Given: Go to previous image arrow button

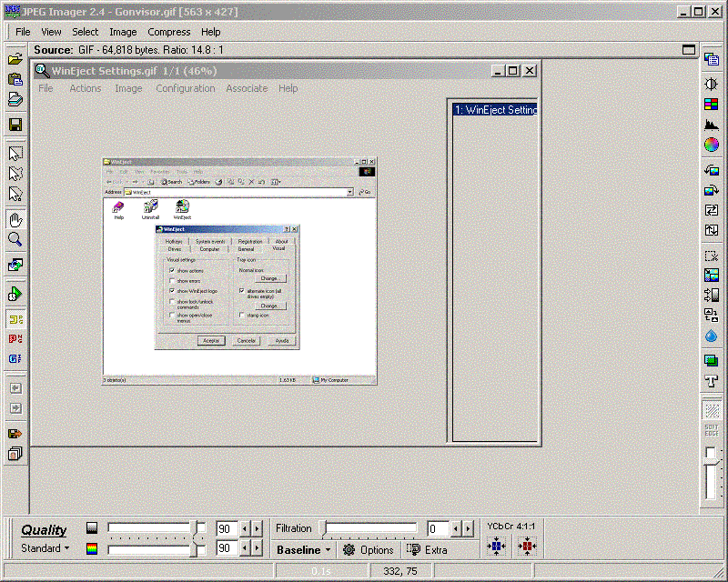Looking at the screenshot, I should [15, 388].
